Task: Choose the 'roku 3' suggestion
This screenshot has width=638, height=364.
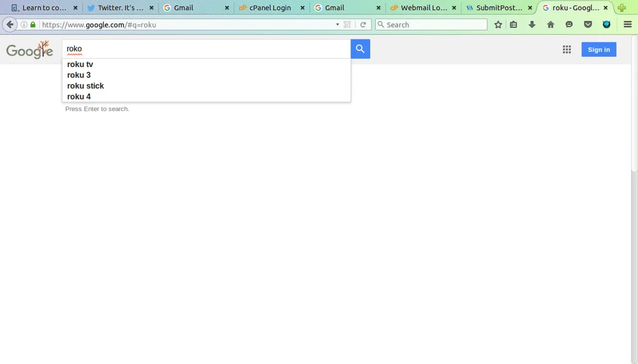Action: click(206, 75)
